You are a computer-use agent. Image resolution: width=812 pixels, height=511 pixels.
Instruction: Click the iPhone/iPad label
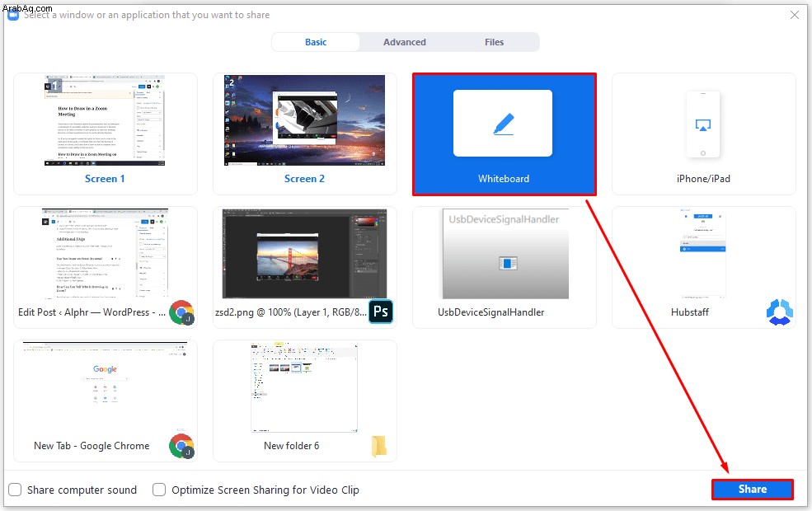pyautogui.click(x=703, y=179)
